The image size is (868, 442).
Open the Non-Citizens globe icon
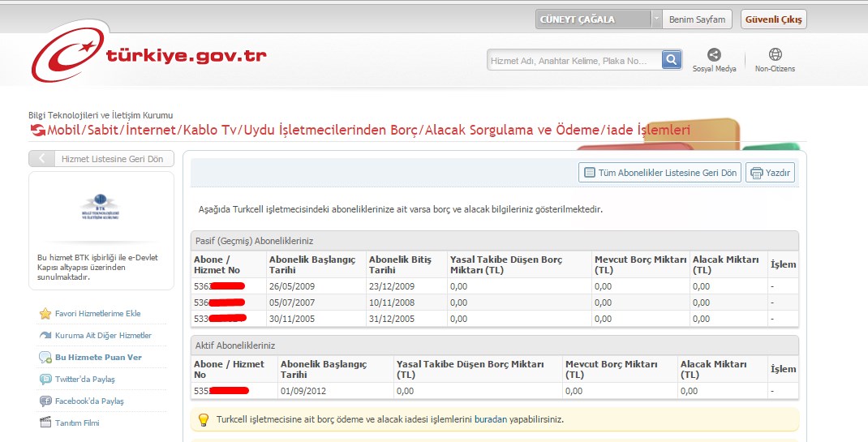pos(775,55)
